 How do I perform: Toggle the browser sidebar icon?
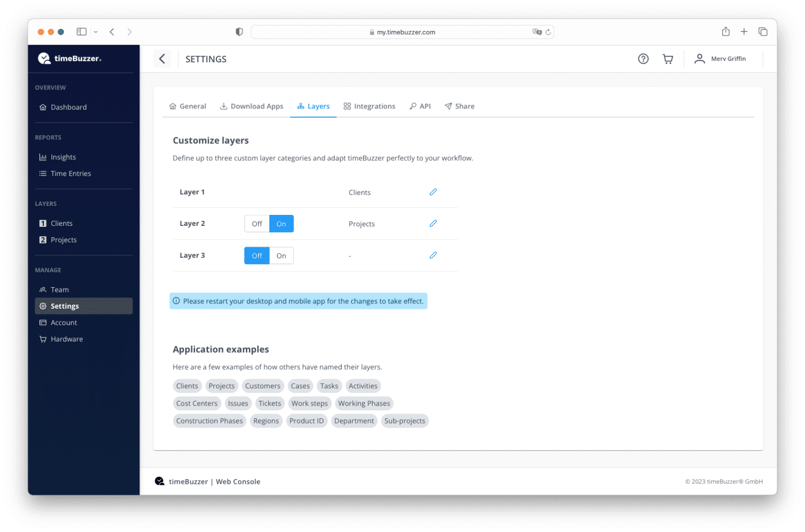[x=82, y=31]
